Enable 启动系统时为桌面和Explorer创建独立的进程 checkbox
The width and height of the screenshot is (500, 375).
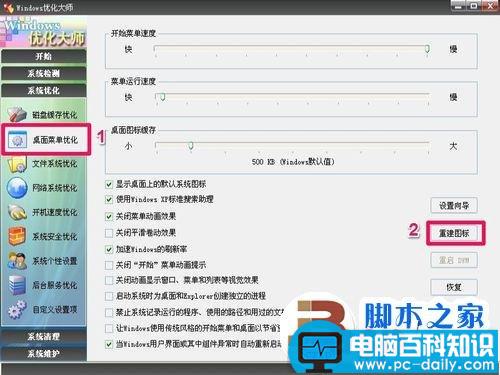point(109,296)
